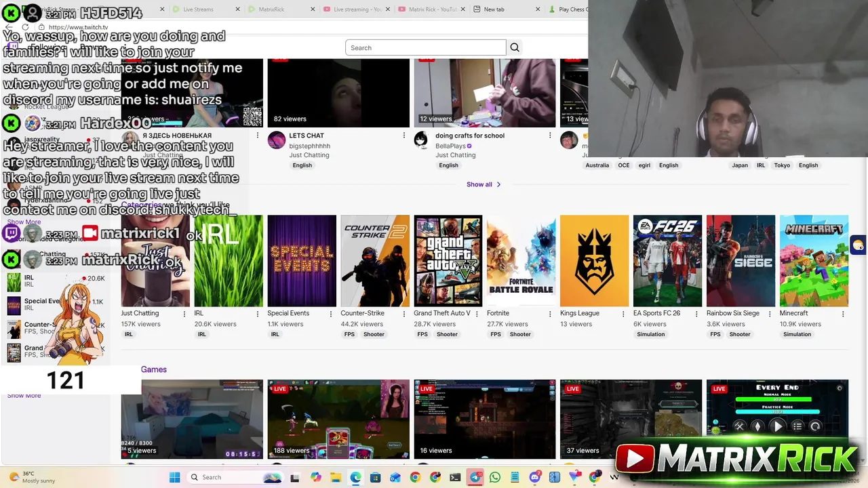
Task: Open the Fortnite Battle Royale category cover
Action: (521, 261)
